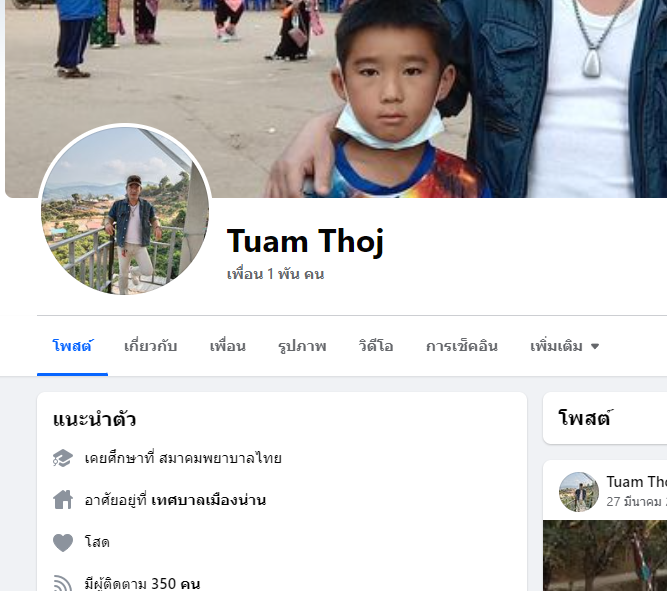Open the วิดีโอ tab
667x591 pixels.
(376, 346)
